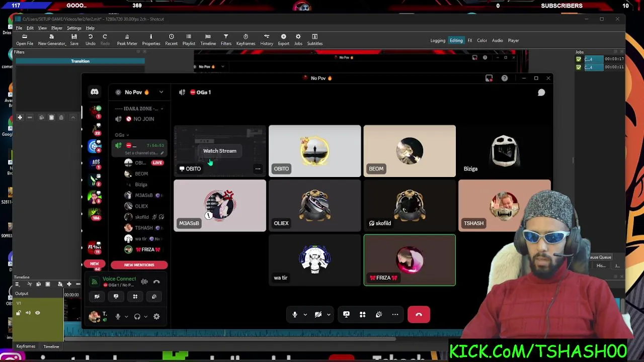
Task: Open Peak Meter panel in Shotcut
Action: pyautogui.click(x=127, y=40)
